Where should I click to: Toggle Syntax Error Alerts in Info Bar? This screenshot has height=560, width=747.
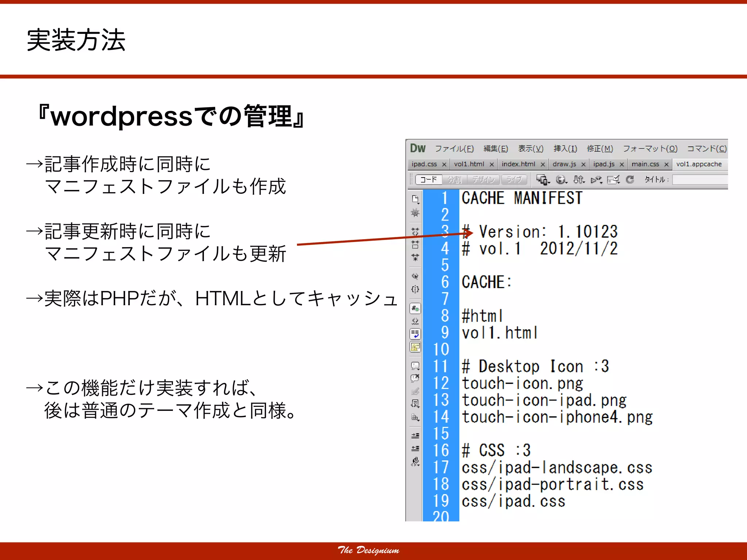pos(415,347)
